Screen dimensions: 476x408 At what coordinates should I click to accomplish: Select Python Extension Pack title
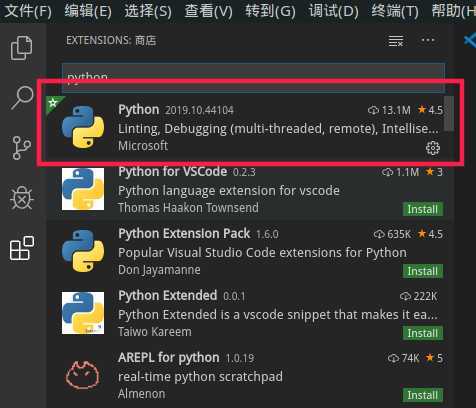coord(184,233)
